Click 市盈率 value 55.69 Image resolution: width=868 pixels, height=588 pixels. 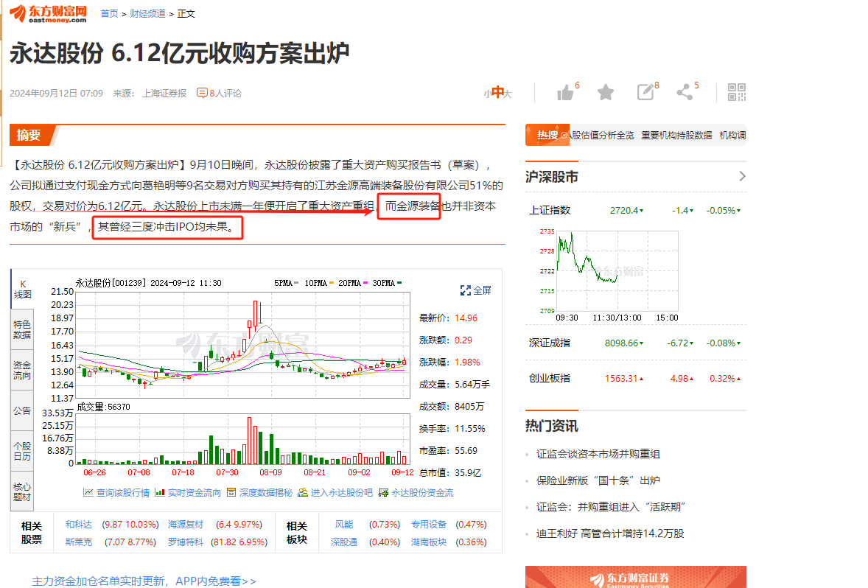(466, 451)
